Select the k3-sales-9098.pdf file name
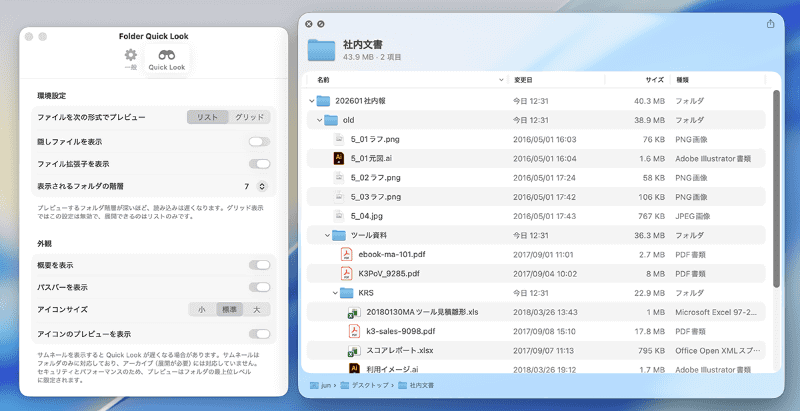 (x=401, y=331)
